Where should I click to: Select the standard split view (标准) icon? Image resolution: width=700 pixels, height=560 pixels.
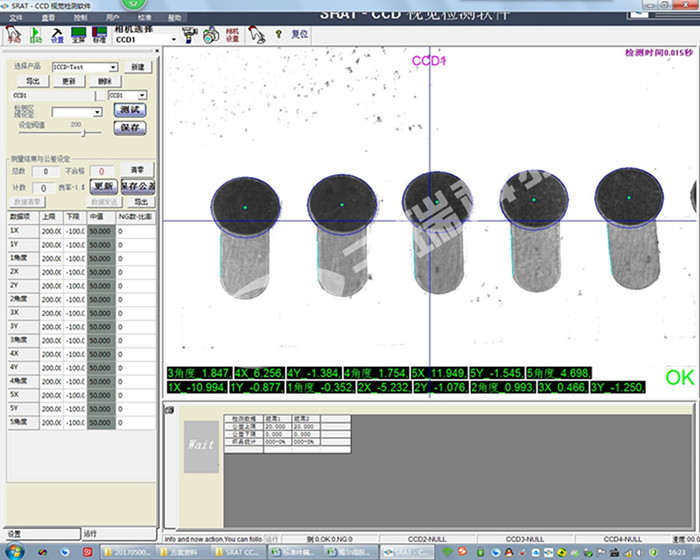(x=99, y=35)
